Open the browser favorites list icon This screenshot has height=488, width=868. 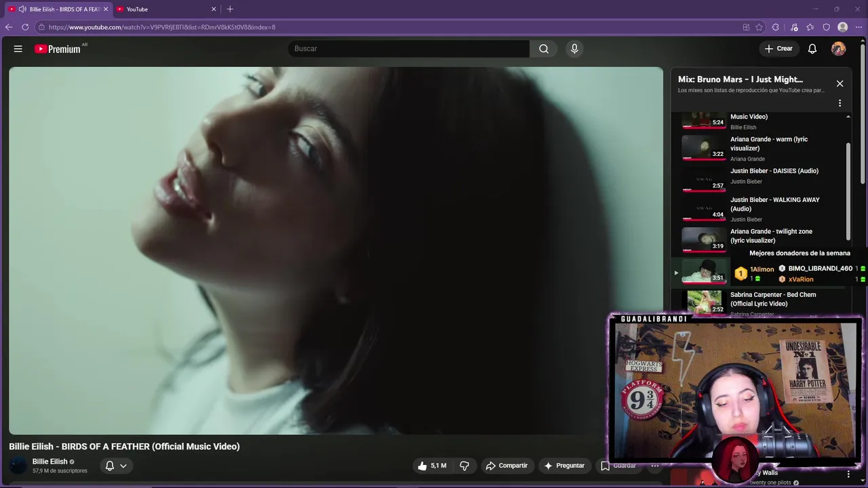click(x=810, y=27)
